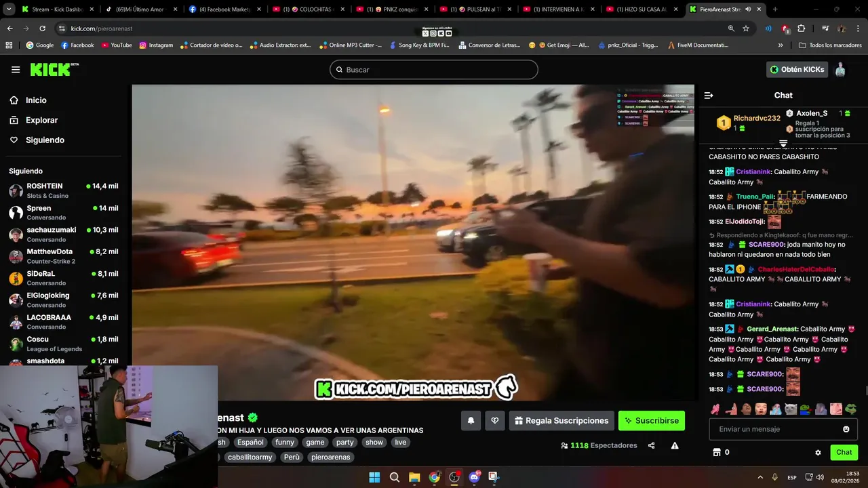Open ROSHTEIN channel in following list
Screen dimensions: 868x488
tap(64, 190)
